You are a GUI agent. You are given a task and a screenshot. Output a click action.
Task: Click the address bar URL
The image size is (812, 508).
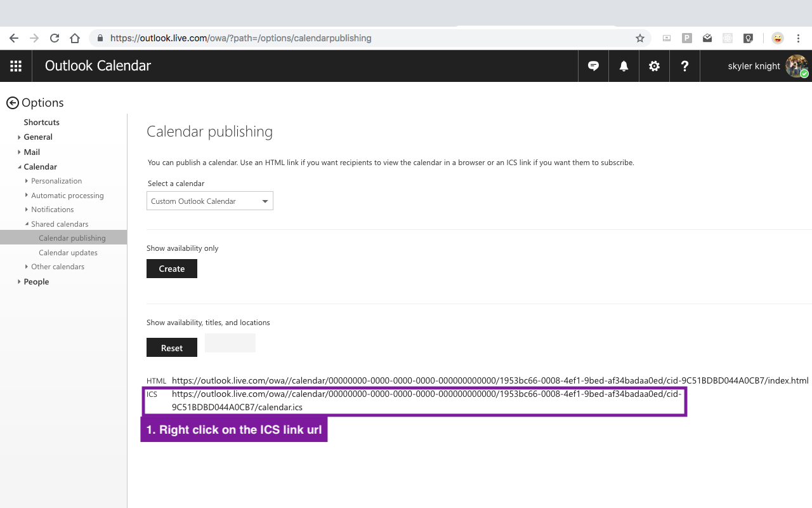pos(241,38)
